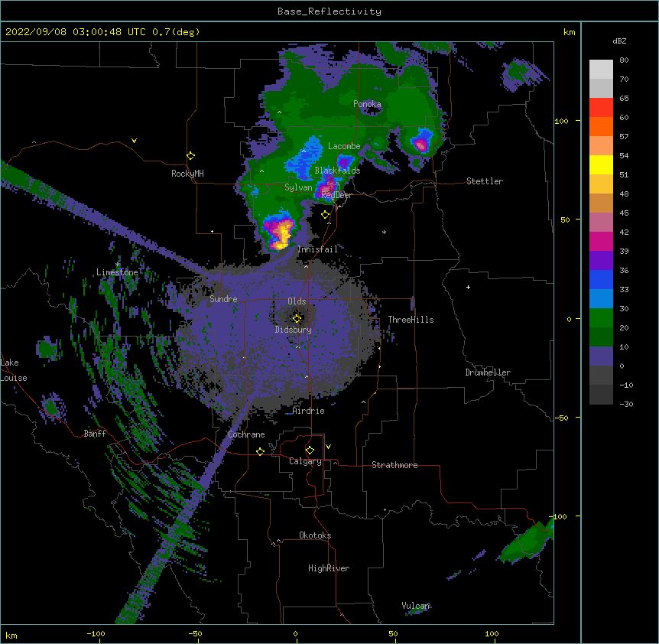Click the dBZ legend heading
This screenshot has width=659, height=644.
[x=619, y=41]
